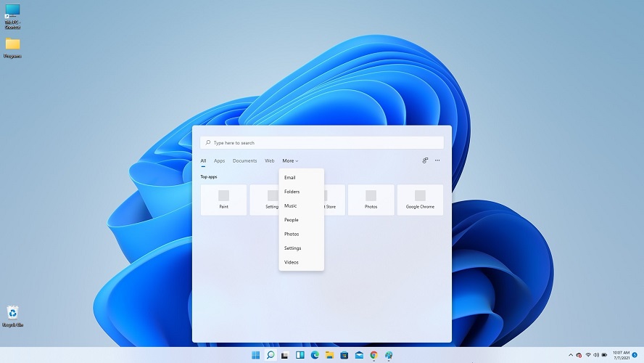Open the Google Chrome top app tile
The image size is (644, 363).
tap(420, 200)
